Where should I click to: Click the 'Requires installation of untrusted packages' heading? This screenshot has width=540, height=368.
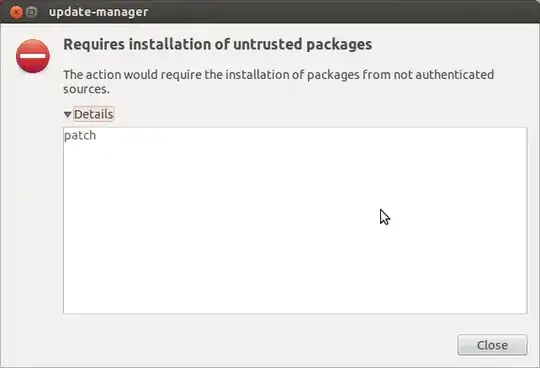[x=218, y=45]
